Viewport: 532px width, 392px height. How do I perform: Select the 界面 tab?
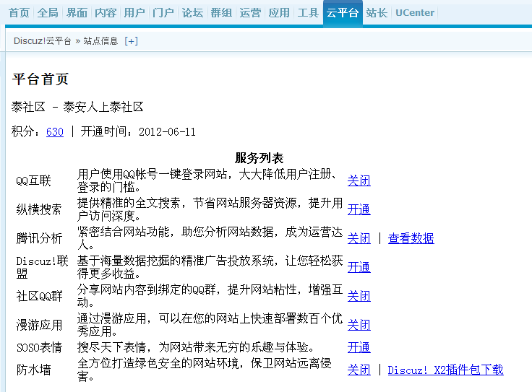click(77, 13)
